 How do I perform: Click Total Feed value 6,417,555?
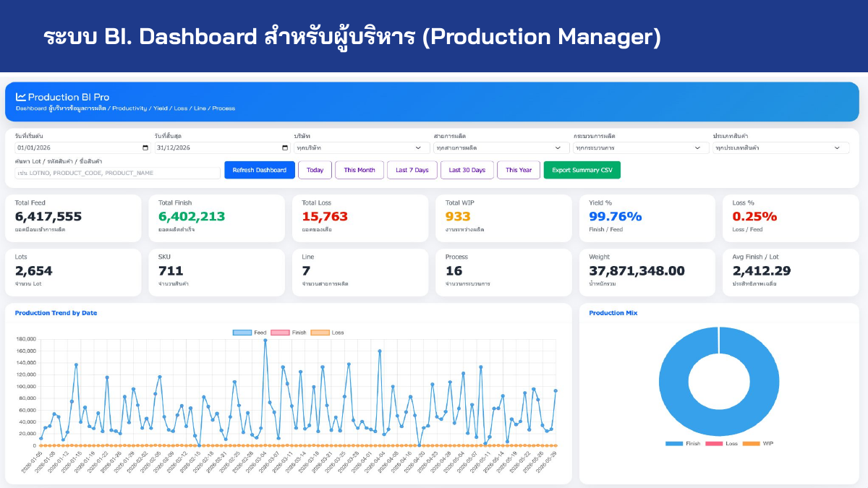(x=48, y=216)
